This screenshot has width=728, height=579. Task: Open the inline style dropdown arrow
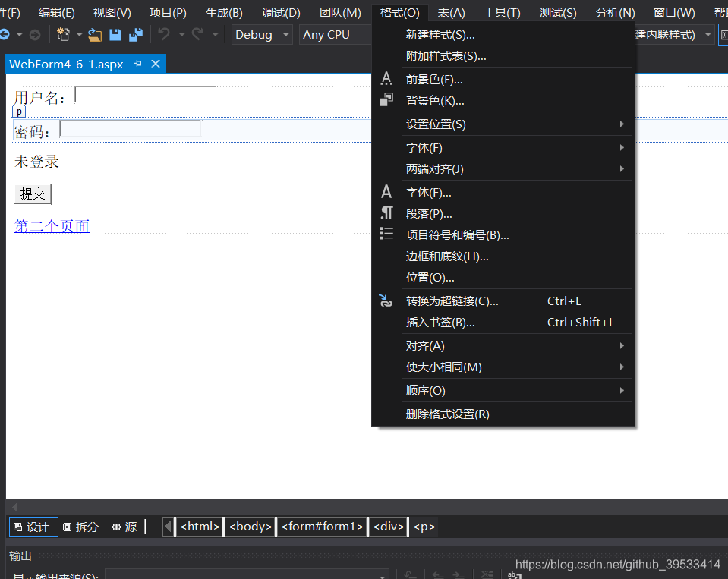708,34
